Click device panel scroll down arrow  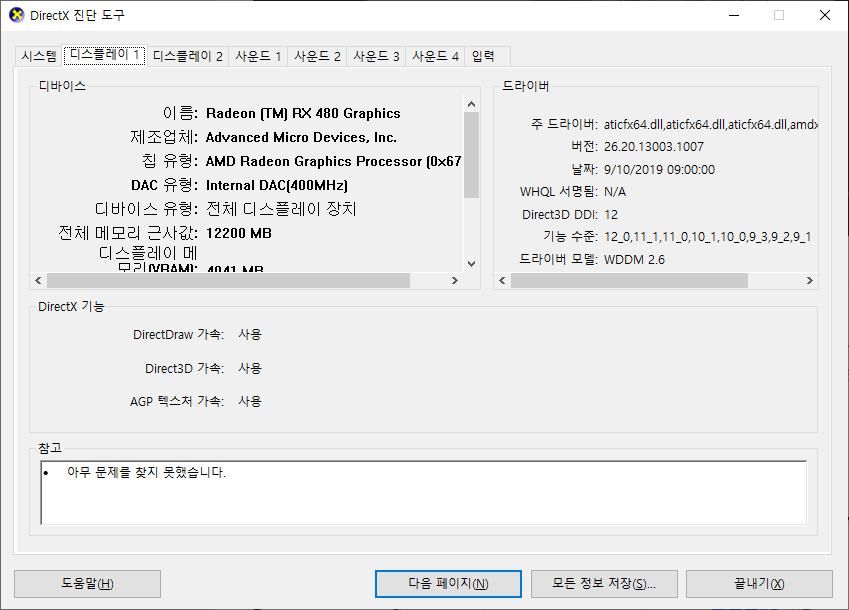click(471, 264)
